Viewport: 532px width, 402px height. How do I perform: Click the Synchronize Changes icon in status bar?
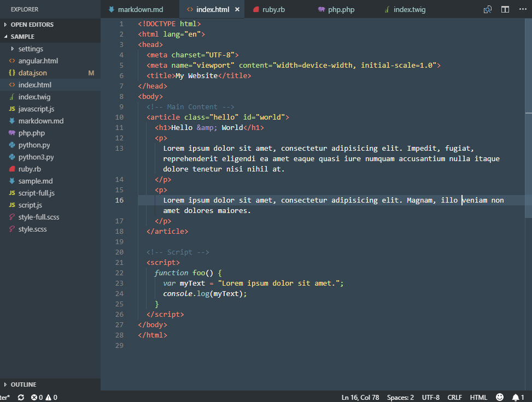coord(21,397)
